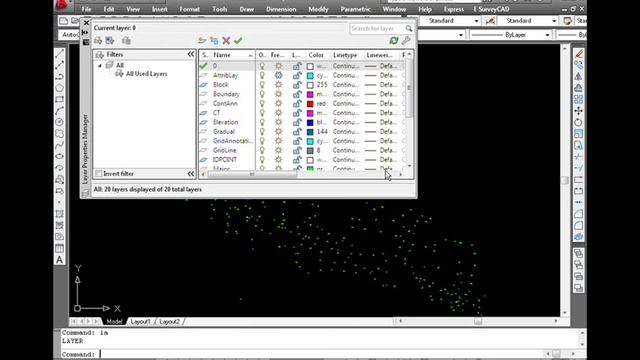Select the Rectangle tool in Draw toolbar
Screen dimensions: 640x360
point(60,99)
